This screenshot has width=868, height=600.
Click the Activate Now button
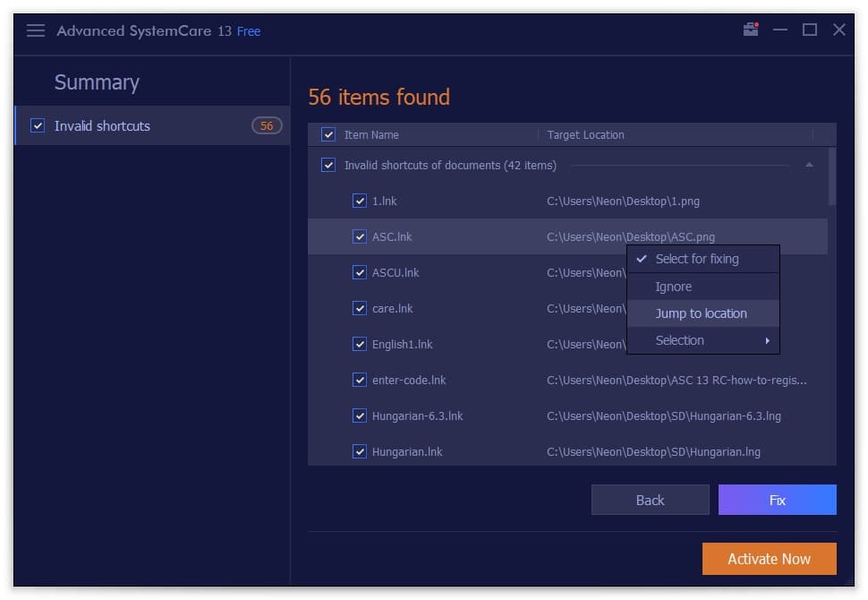pos(769,559)
